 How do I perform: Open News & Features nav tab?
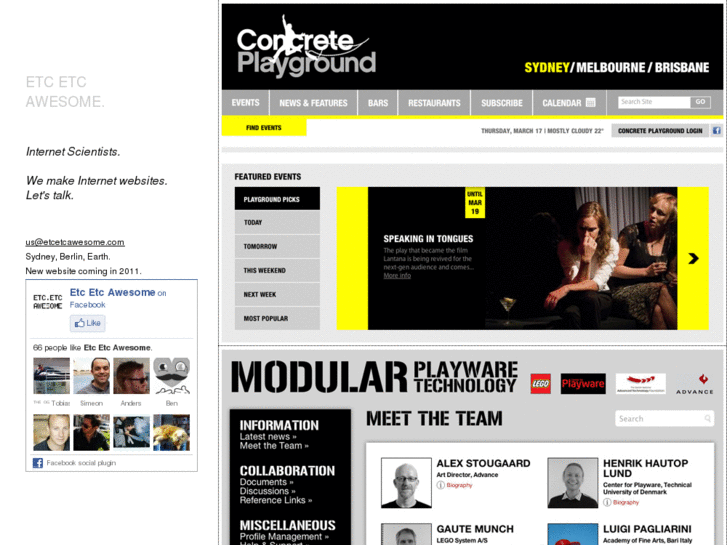(x=313, y=103)
